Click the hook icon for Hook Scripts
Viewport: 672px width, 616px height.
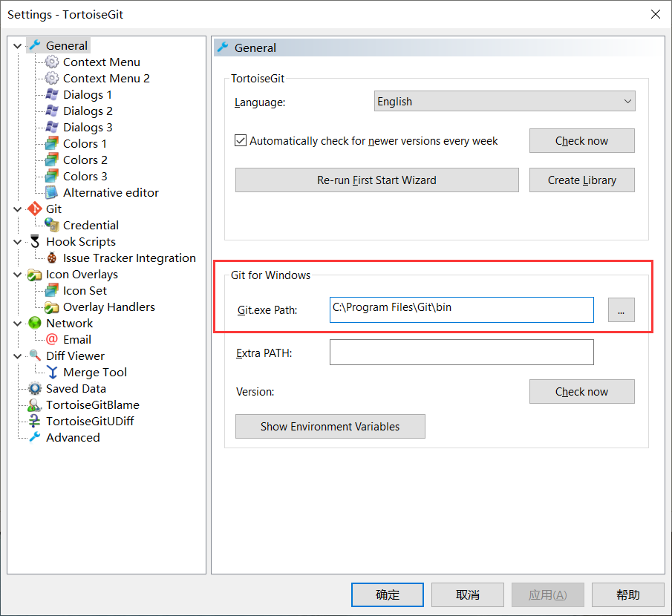35,241
